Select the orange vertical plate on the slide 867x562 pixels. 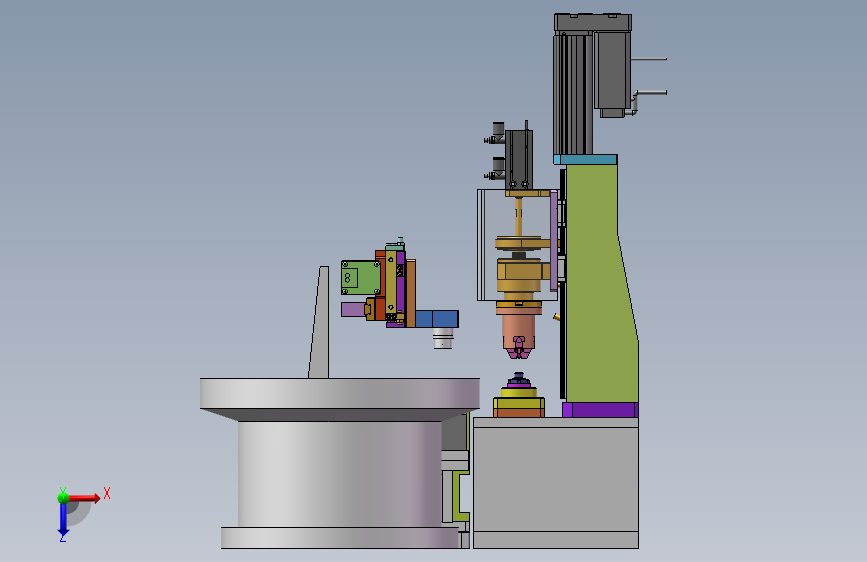coord(411,293)
